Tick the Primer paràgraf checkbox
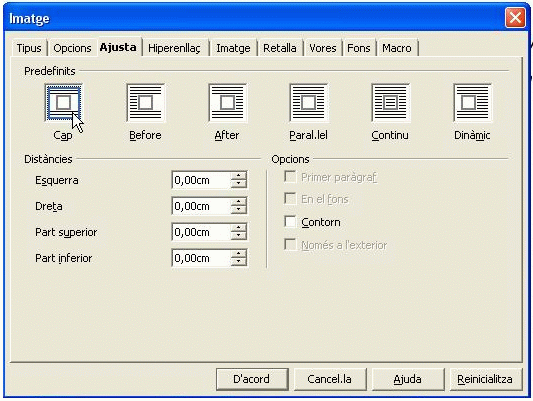The image size is (533, 401). (290, 177)
